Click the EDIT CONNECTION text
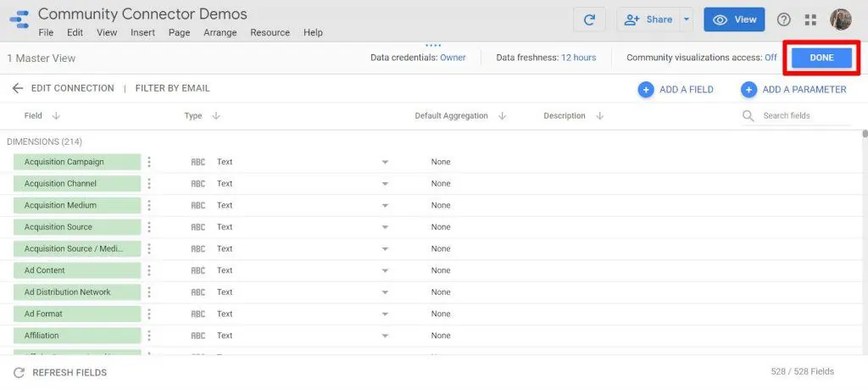Image resolution: width=868 pixels, height=389 pixels. point(73,88)
